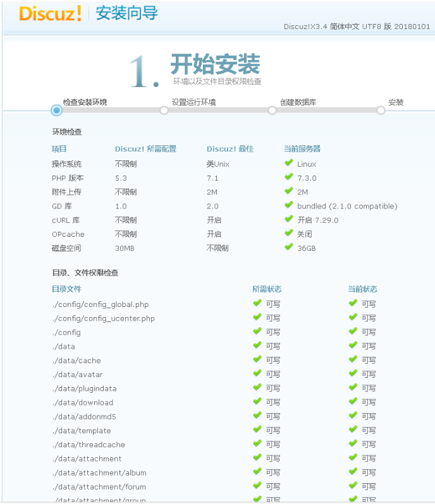
Task: Click the checkmark beside bundled (2.1.0 compatible)
Action: 289,205
